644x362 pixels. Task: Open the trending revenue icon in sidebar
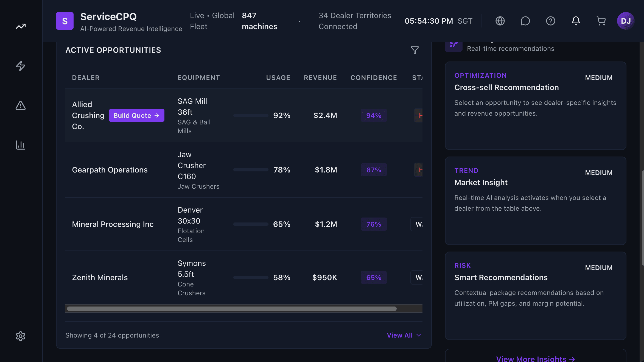pyautogui.click(x=21, y=26)
